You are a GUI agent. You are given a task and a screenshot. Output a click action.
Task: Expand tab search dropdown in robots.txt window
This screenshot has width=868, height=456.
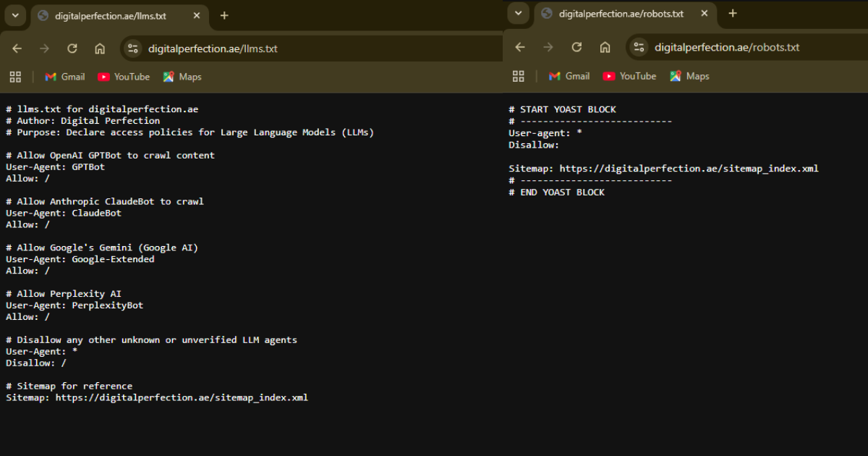pyautogui.click(x=519, y=14)
